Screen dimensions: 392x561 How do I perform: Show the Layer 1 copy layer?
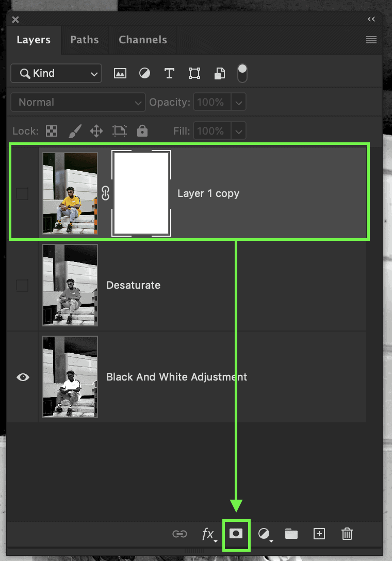22,193
